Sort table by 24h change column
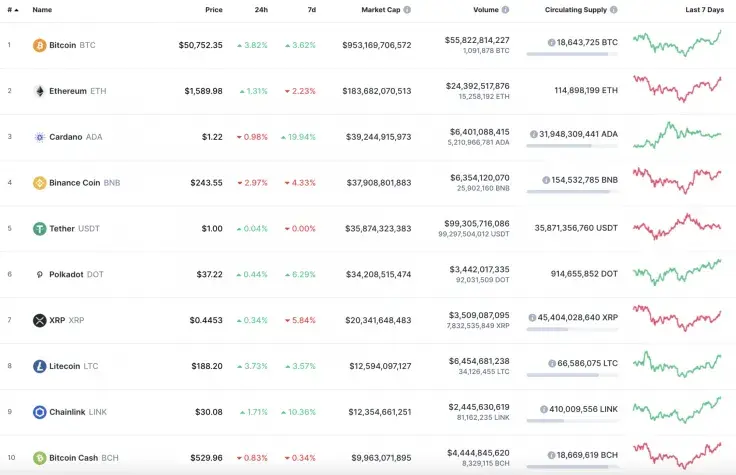 click(261, 9)
